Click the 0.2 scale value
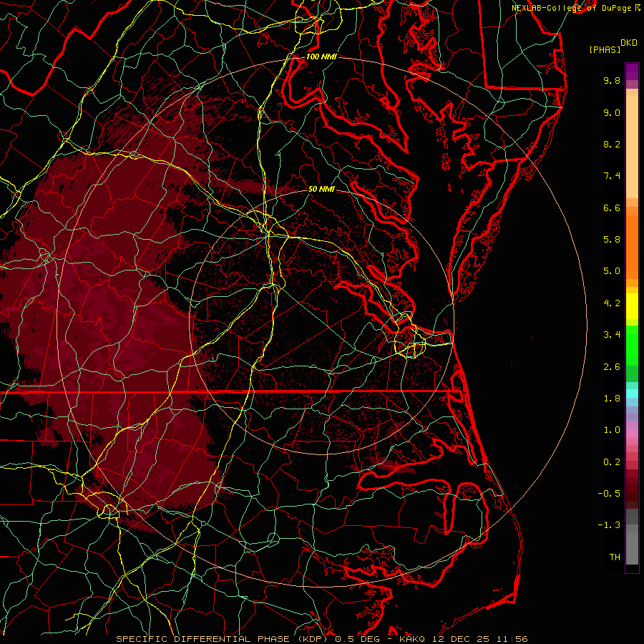The image size is (644, 644). (612, 462)
